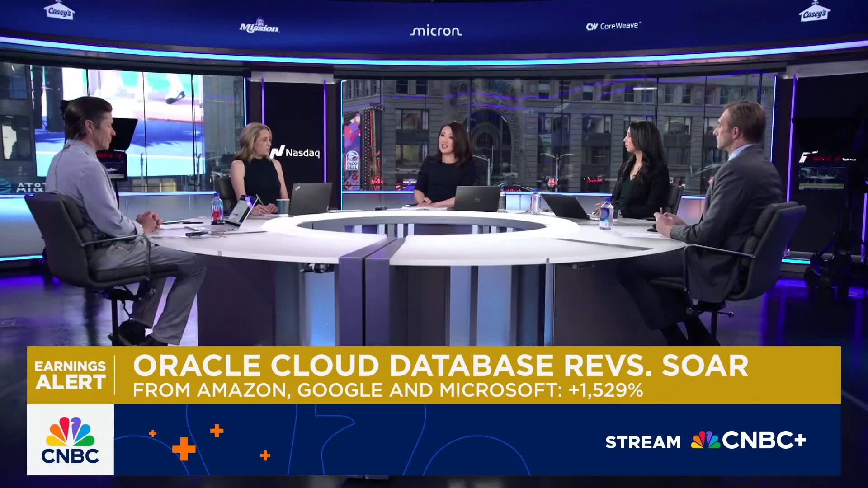The width and height of the screenshot is (868, 488).
Task: Click the Nasdaq logo on the pillar
Action: coord(295,152)
